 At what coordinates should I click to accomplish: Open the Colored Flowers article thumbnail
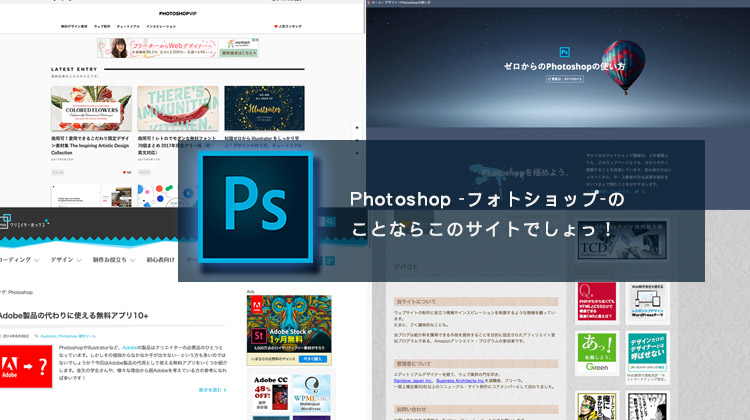(x=91, y=108)
